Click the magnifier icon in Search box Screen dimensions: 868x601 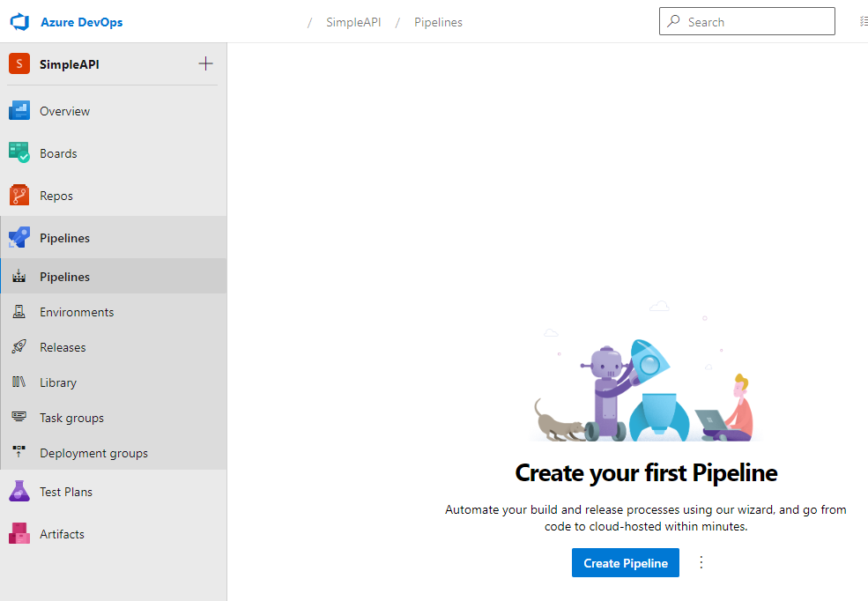(x=673, y=21)
